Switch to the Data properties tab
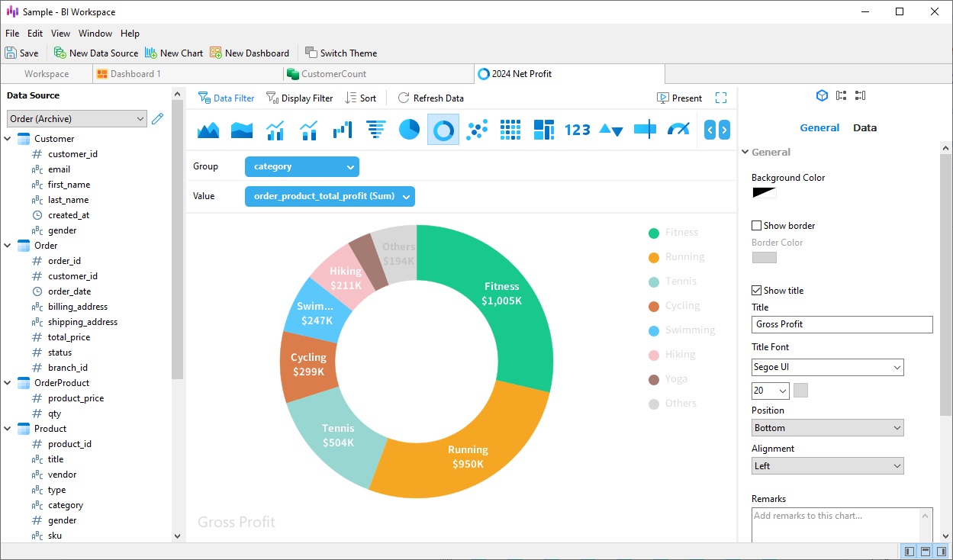 point(864,127)
